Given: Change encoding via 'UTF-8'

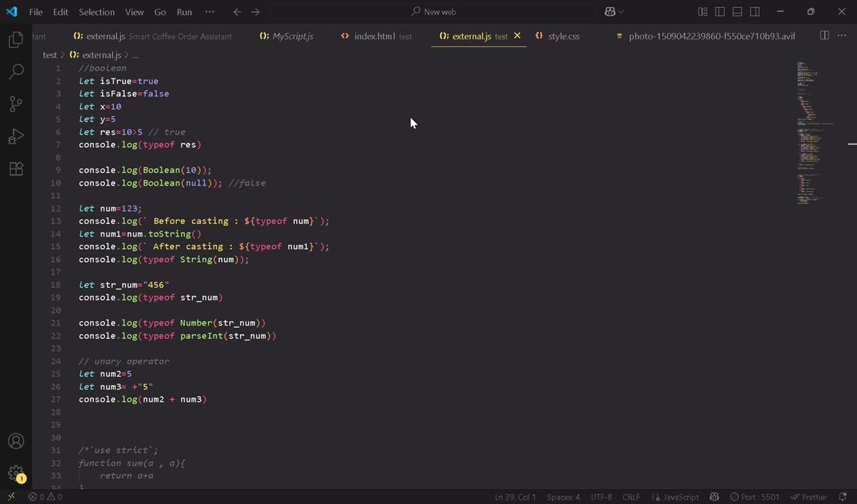Looking at the screenshot, I should click(x=601, y=497).
